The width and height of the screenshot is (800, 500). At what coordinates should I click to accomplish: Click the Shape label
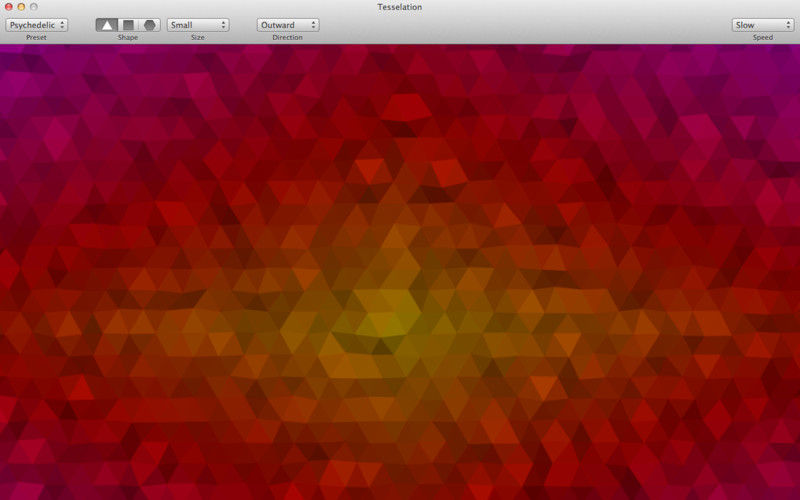click(128, 38)
